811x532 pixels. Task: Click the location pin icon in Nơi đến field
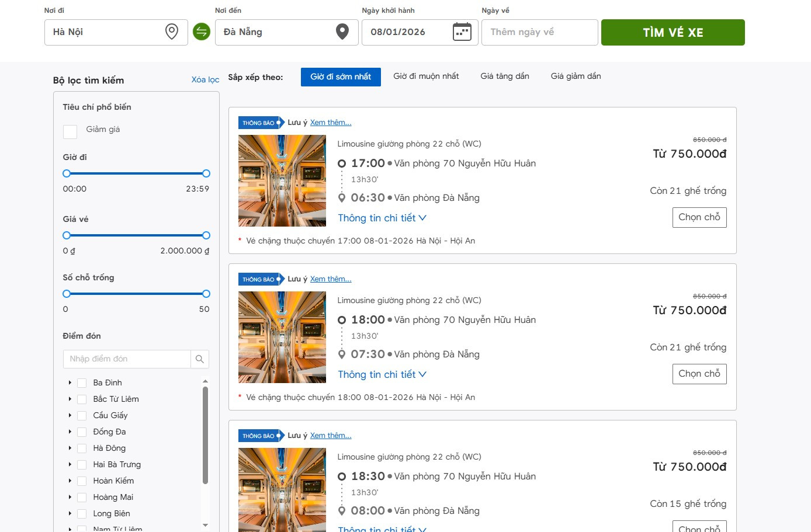point(344,32)
